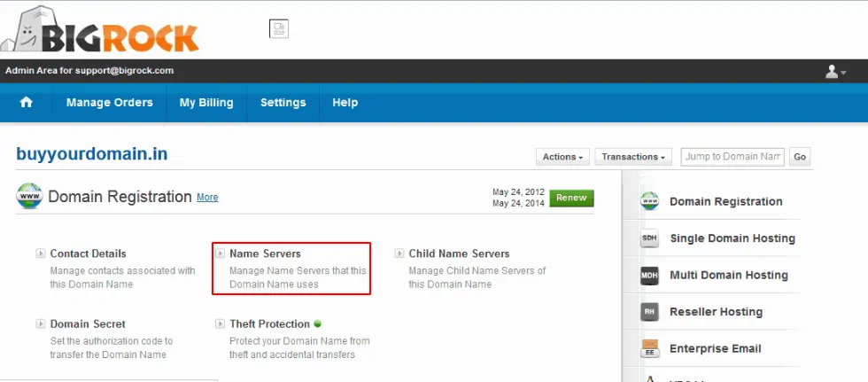Click sidebar Domain Registration globe icon
The height and width of the screenshot is (382, 868).
[650, 201]
